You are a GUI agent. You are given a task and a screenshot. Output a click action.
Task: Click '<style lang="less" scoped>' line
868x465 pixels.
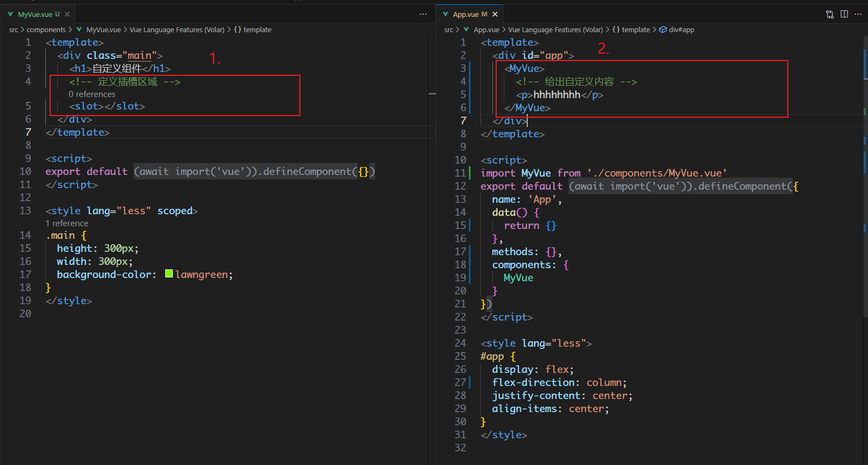click(x=122, y=210)
